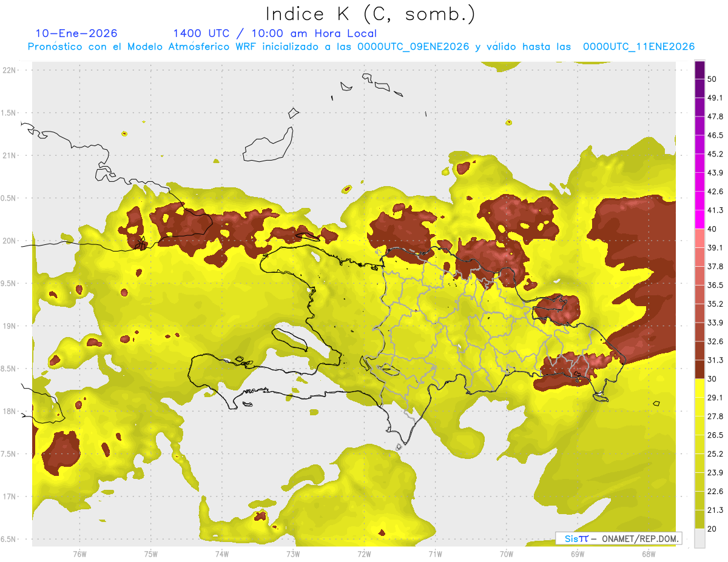Viewport: 728px width, 562px height.
Task: Click legend value "39.1"
Action: pos(715,247)
